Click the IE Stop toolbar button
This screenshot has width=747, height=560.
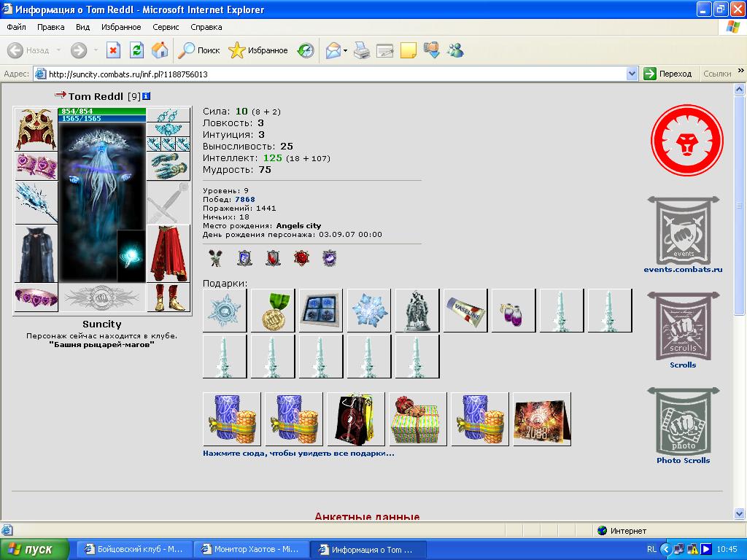[113, 50]
